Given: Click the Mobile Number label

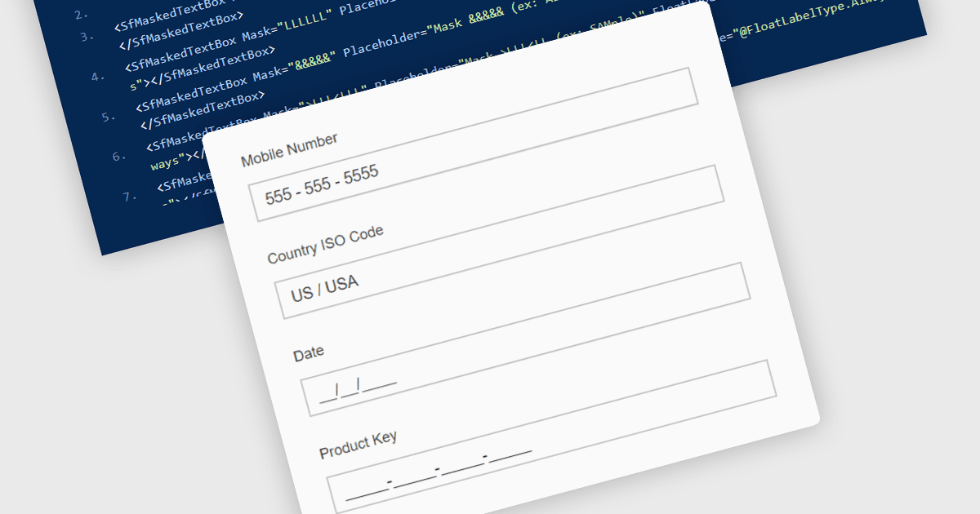Looking at the screenshot, I should (x=289, y=150).
